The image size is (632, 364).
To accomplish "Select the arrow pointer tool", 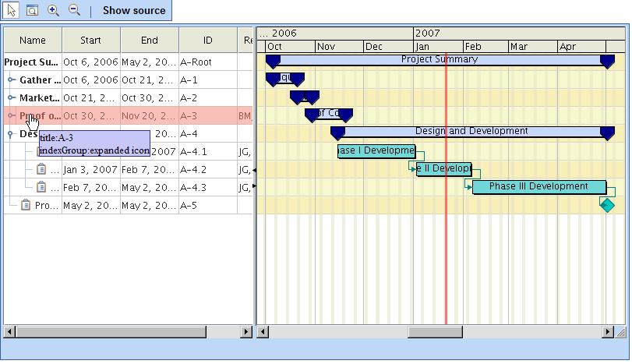I will click(12, 10).
